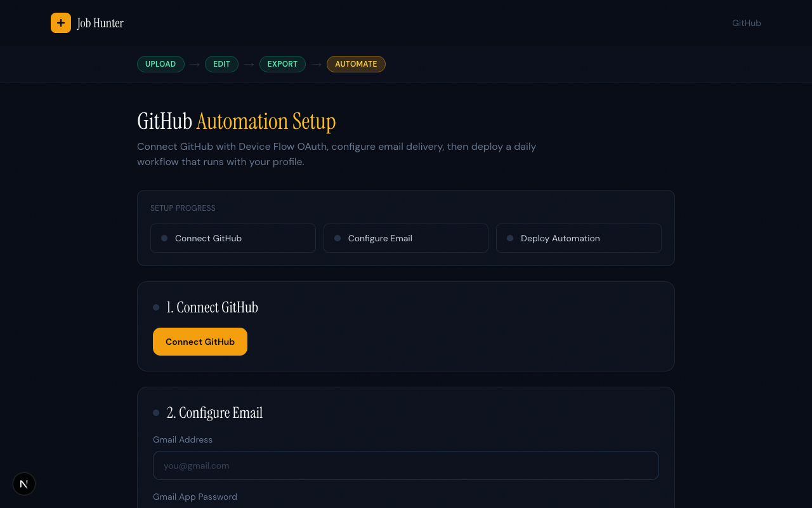
Task: Select the highlighted AUTOMATE step
Action: pyautogui.click(x=356, y=63)
